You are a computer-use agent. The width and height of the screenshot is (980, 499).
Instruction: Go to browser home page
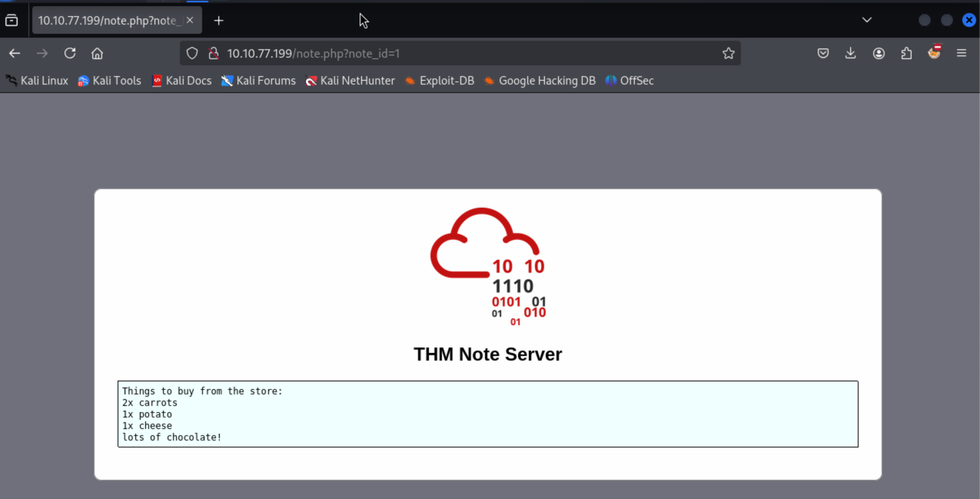point(97,53)
